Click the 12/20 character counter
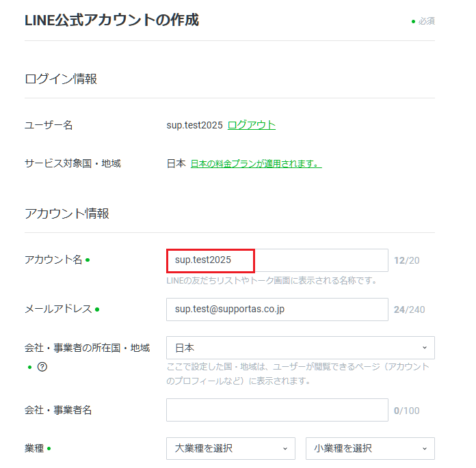Image resolution: width=476 pixels, height=468 pixels. click(x=407, y=260)
